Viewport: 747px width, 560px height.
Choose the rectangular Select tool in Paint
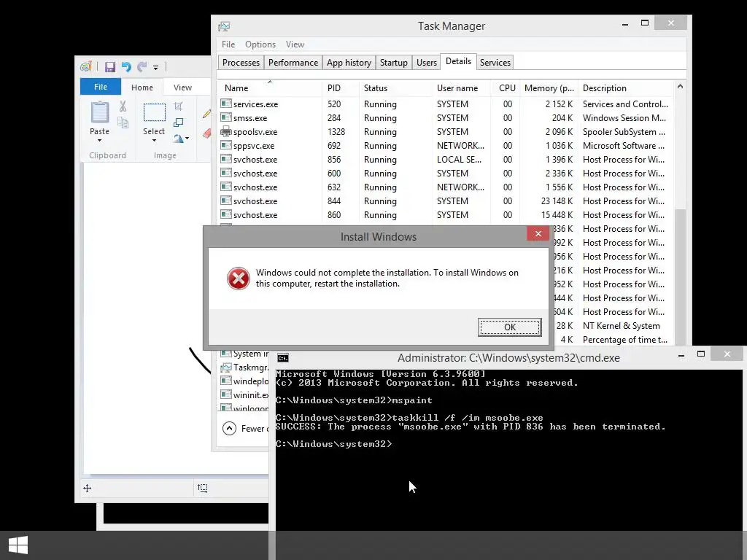(x=155, y=112)
